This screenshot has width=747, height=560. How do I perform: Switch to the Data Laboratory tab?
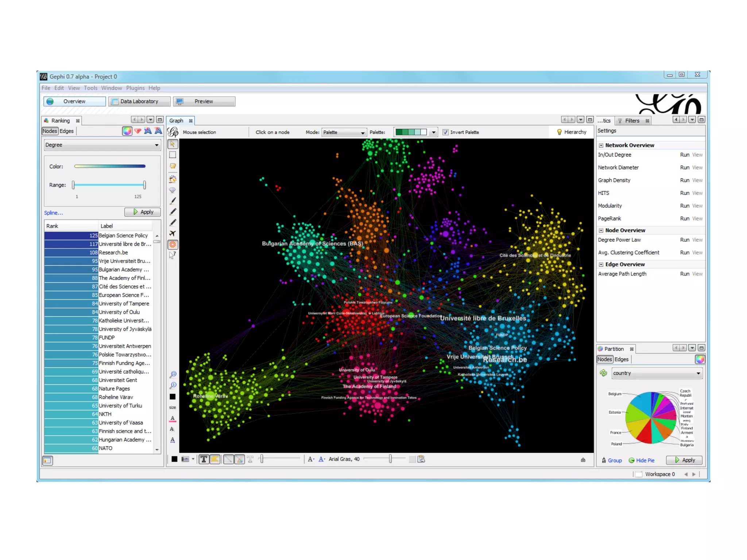tap(139, 101)
